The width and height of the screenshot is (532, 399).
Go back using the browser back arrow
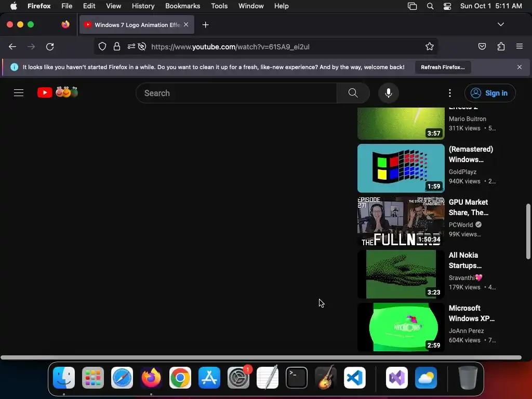coord(12,46)
